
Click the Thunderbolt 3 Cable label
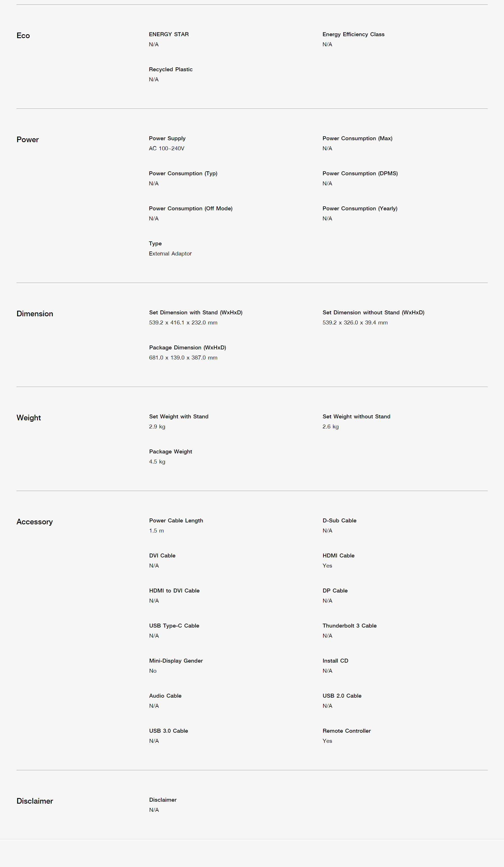click(x=349, y=626)
